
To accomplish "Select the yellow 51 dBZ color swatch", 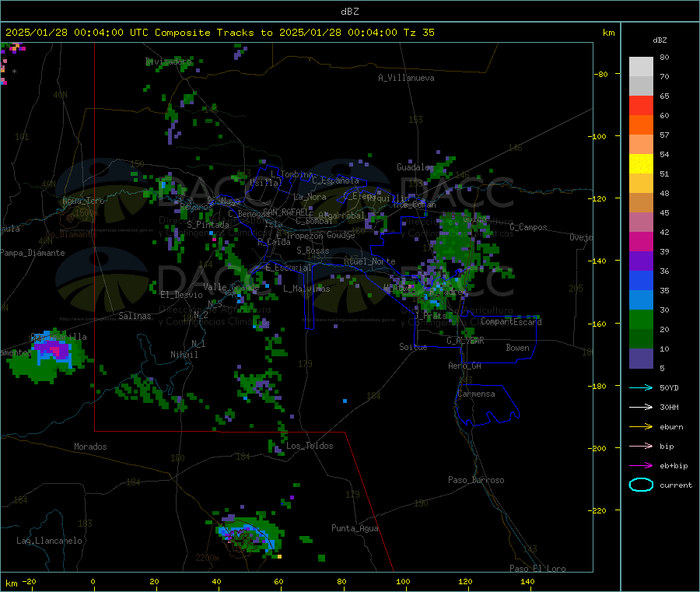I will pyautogui.click(x=641, y=164).
